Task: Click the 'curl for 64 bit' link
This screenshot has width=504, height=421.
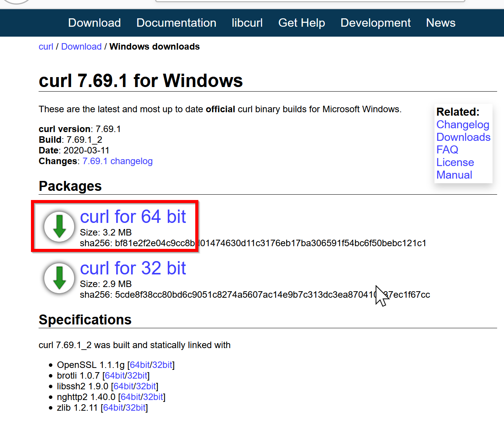Action: [x=133, y=216]
